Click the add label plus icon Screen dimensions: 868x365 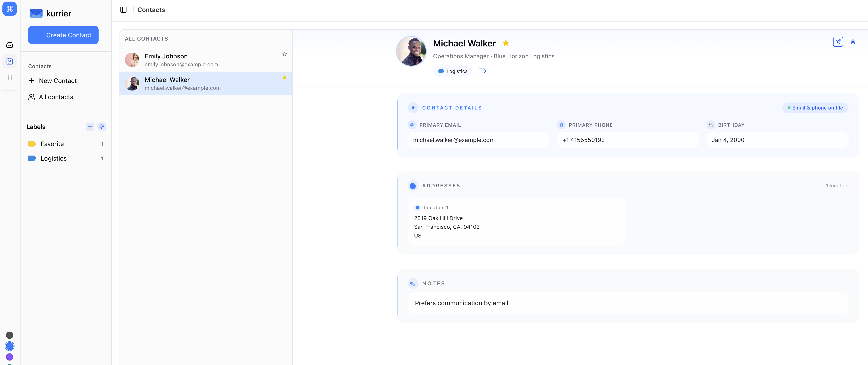click(x=90, y=127)
